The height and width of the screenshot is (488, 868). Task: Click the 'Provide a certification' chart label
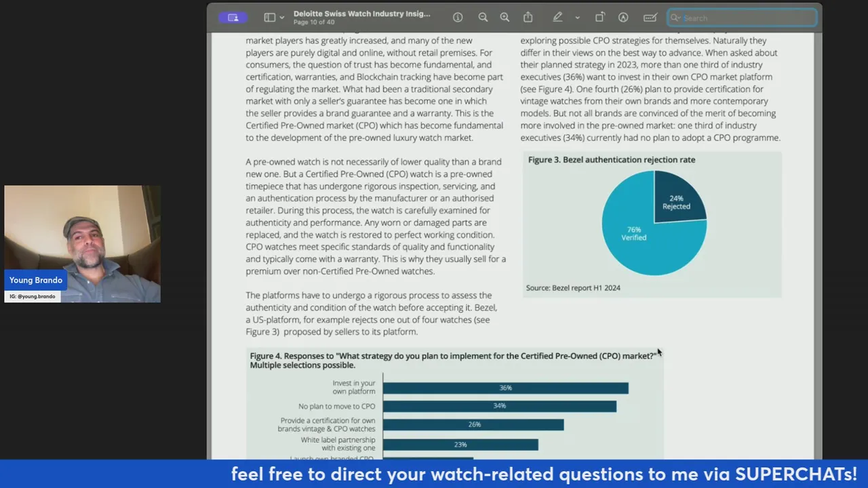pos(328,425)
